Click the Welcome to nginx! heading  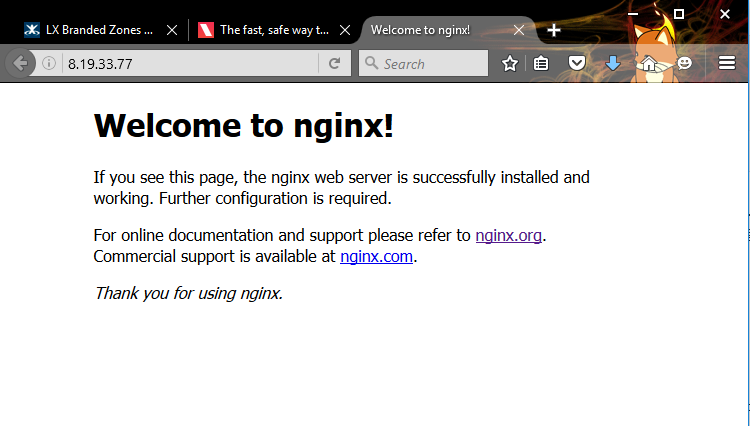click(x=243, y=126)
